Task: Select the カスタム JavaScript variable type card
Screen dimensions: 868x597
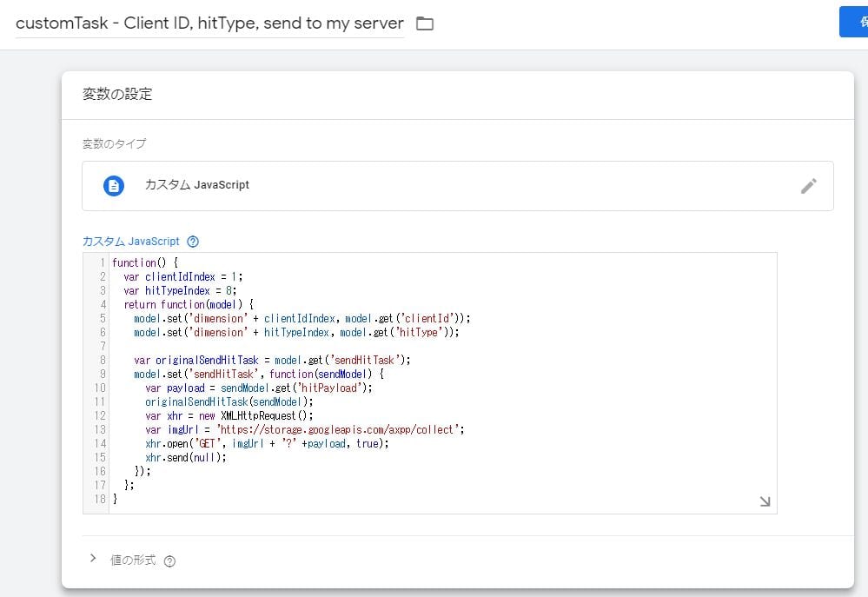Action: (457, 186)
